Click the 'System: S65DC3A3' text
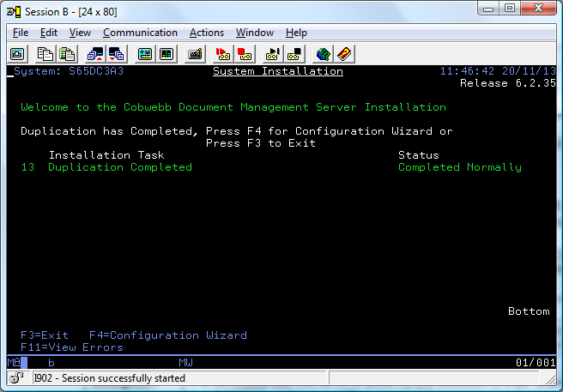This screenshot has height=392, width=563. click(x=69, y=71)
